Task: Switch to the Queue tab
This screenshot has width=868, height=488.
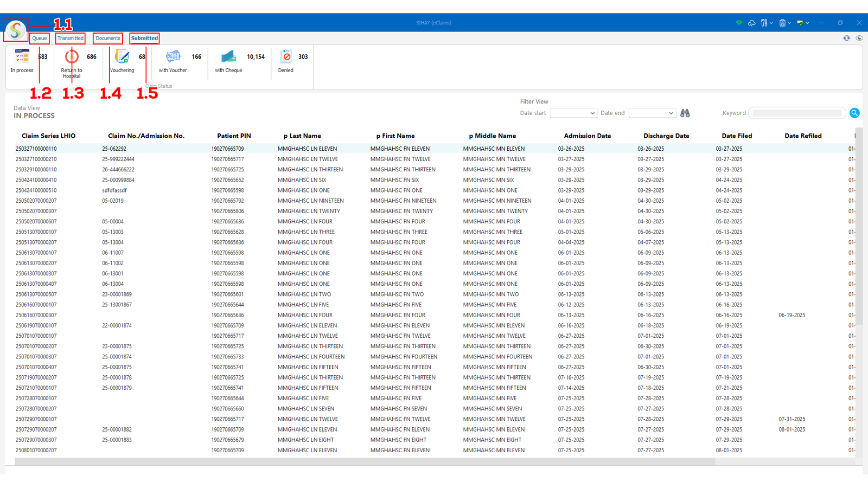Action: [x=40, y=38]
